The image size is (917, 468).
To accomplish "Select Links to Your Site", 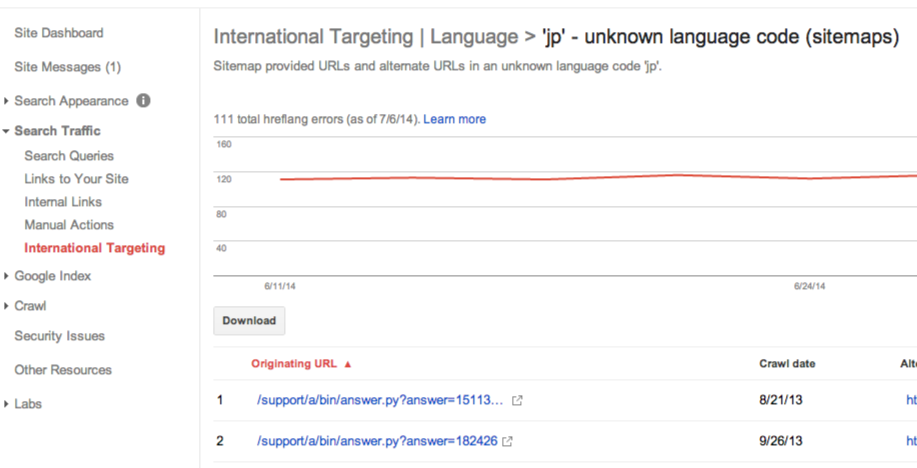I will click(76, 179).
